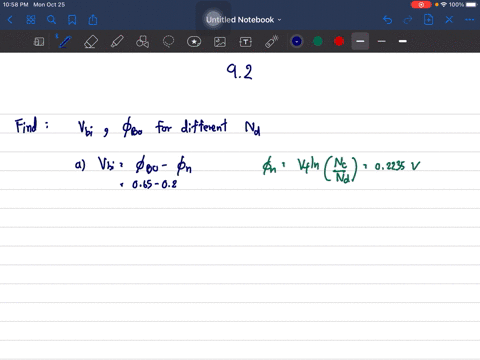This screenshot has width=480, height=360.
Task: Choose the dark blue pen color
Action: [x=297, y=41]
